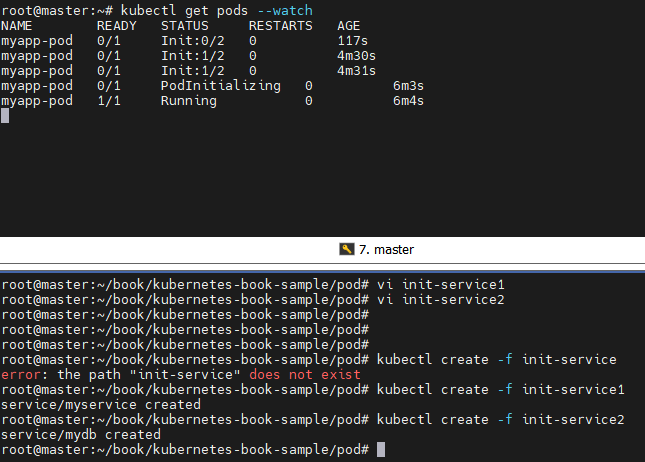Click the '6m4s' age value
This screenshot has width=645, height=462.
point(408,101)
